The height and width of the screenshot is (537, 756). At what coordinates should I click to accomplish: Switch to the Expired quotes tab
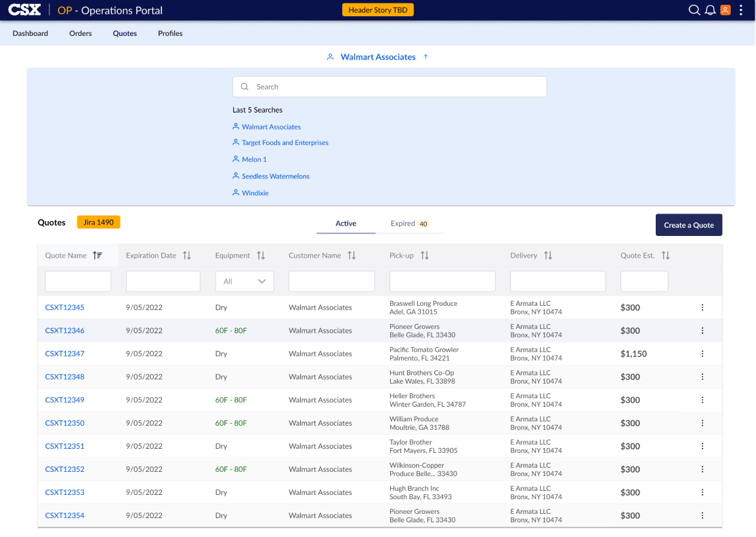[409, 223]
